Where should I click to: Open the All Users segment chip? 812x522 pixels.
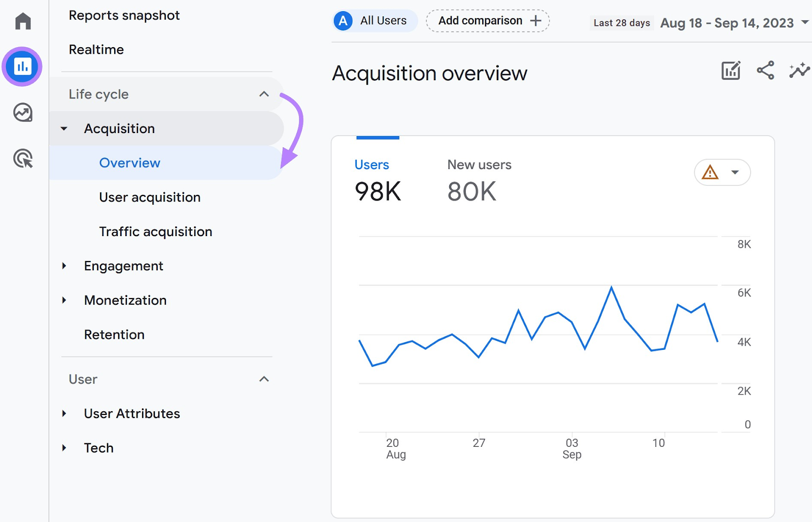[x=374, y=21]
